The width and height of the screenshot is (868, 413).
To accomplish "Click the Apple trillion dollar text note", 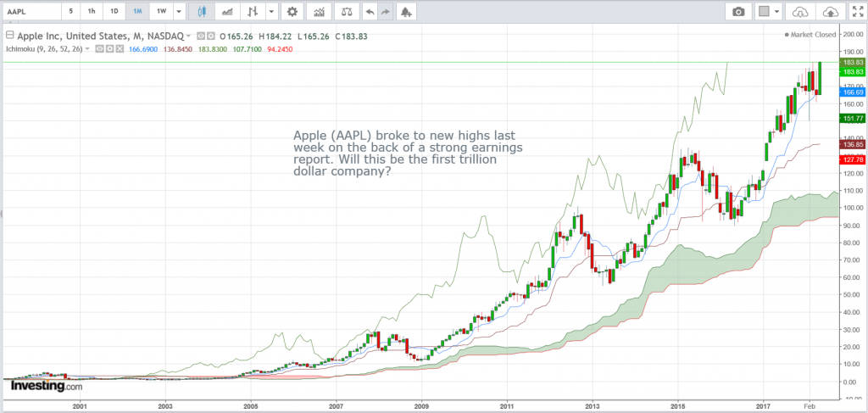I will (x=408, y=153).
